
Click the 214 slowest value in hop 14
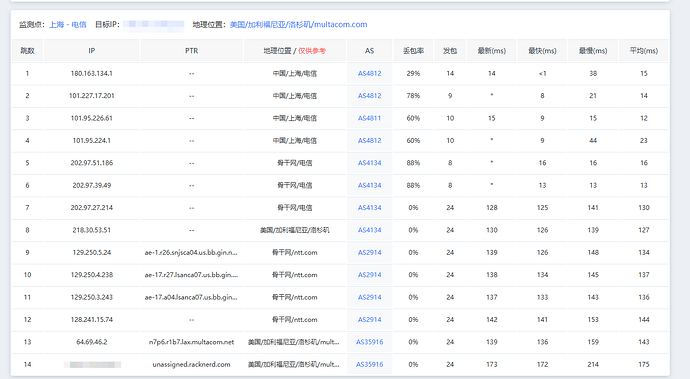(593, 364)
